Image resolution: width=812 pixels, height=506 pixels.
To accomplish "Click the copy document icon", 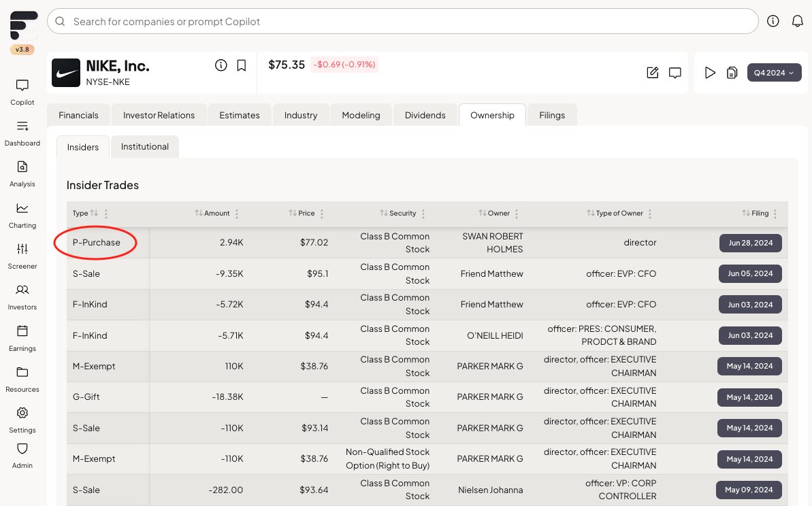I will tap(732, 73).
